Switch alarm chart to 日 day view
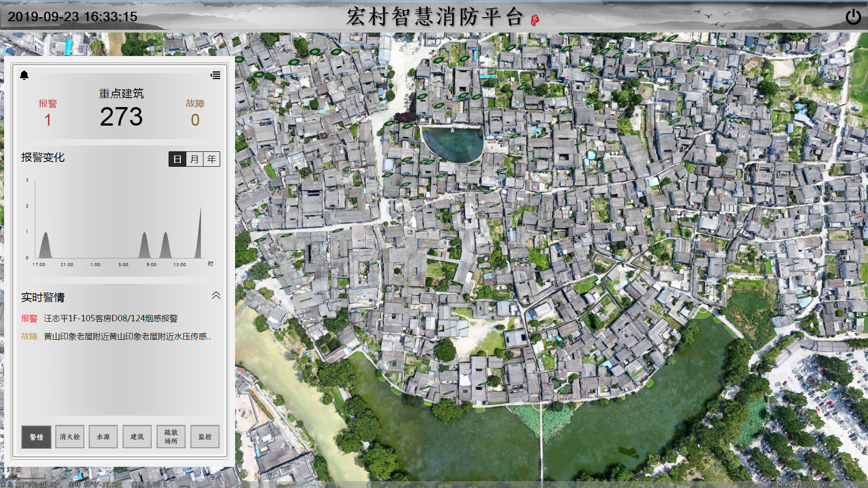868x488 pixels. pyautogui.click(x=177, y=159)
